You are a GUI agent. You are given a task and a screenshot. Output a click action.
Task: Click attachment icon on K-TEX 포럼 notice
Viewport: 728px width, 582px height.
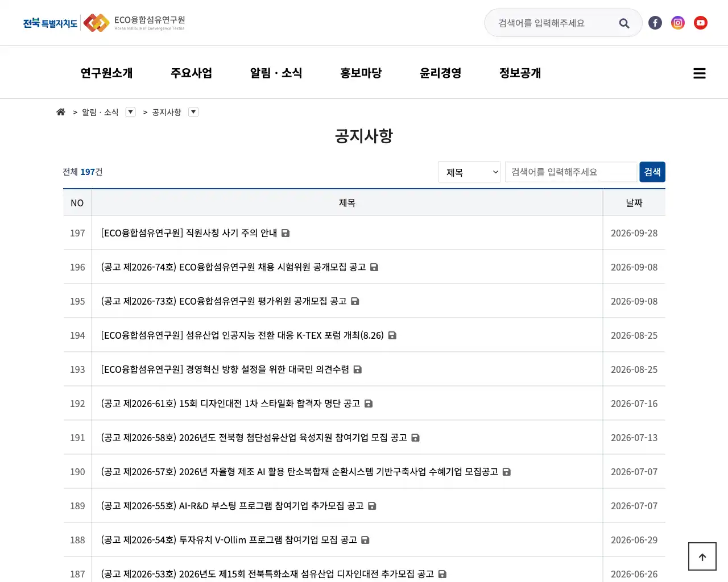[392, 335]
